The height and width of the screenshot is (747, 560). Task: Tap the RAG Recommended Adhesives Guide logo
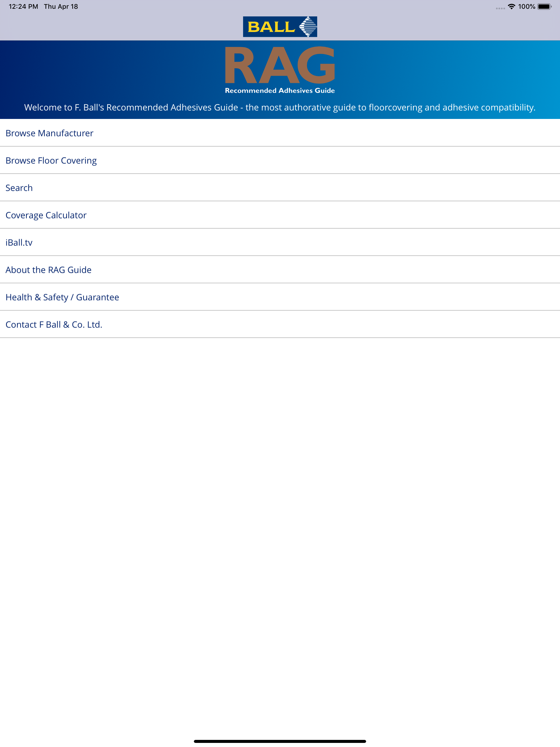(280, 70)
